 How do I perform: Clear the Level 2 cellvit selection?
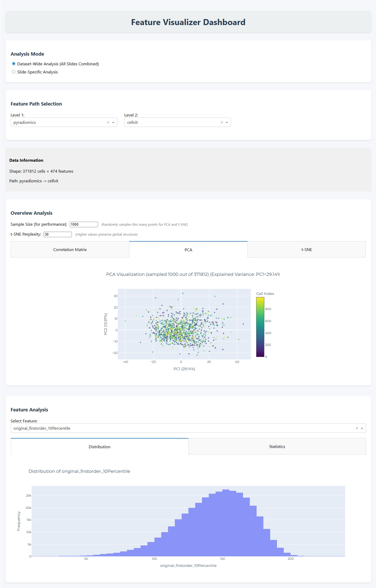click(x=222, y=123)
